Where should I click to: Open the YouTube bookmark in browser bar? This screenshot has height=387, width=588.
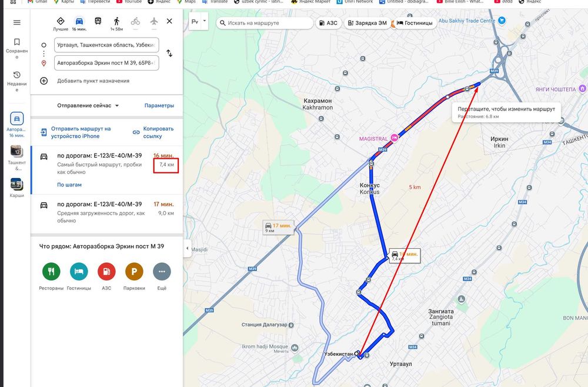129,2
